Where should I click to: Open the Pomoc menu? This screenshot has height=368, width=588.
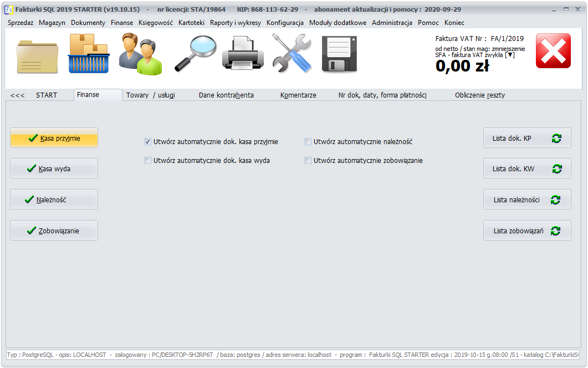(428, 23)
